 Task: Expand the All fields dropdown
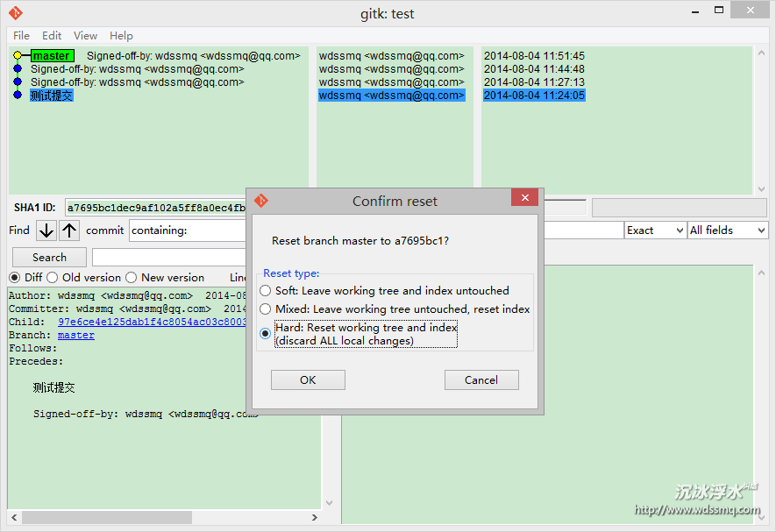point(727,231)
